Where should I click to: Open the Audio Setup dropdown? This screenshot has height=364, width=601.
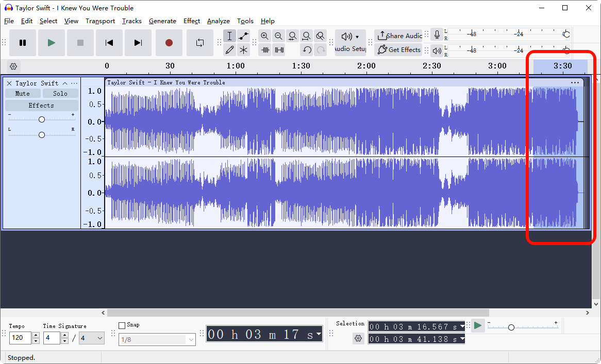click(x=350, y=43)
